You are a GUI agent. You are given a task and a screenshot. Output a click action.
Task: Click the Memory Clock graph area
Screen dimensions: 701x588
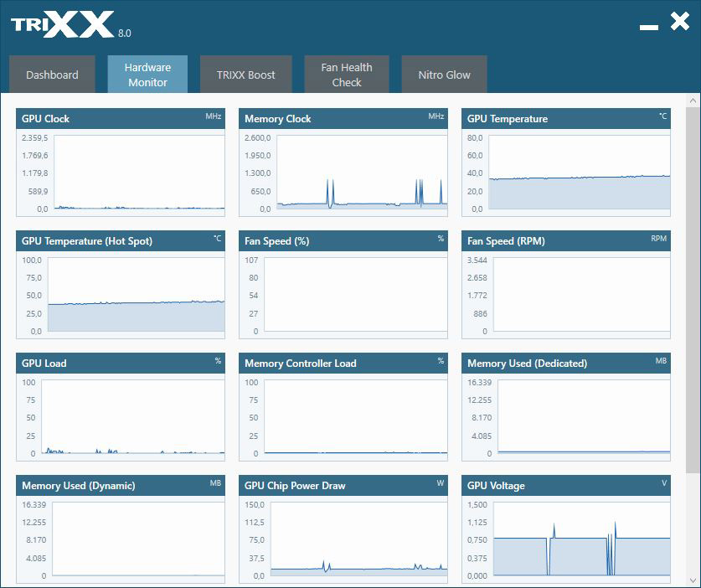point(362,173)
